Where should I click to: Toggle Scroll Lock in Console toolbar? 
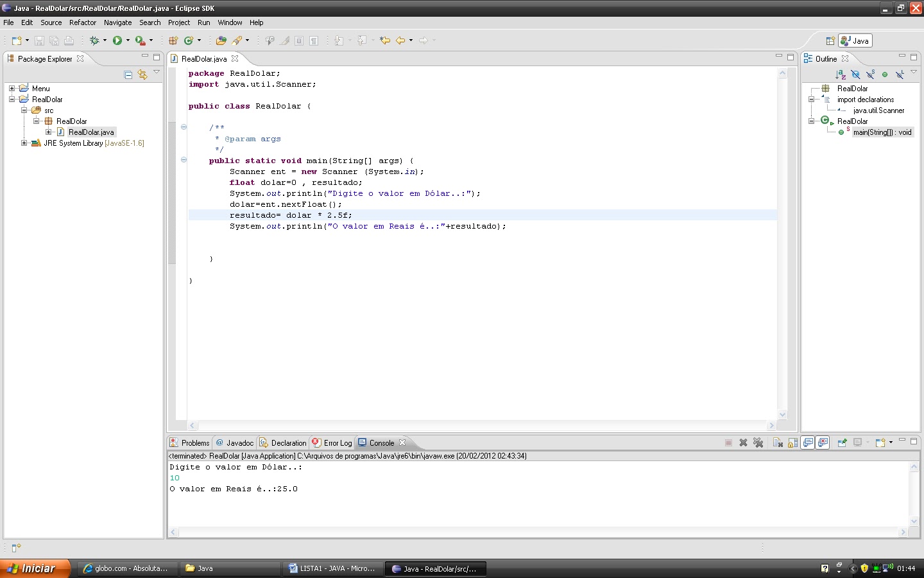[x=792, y=442]
